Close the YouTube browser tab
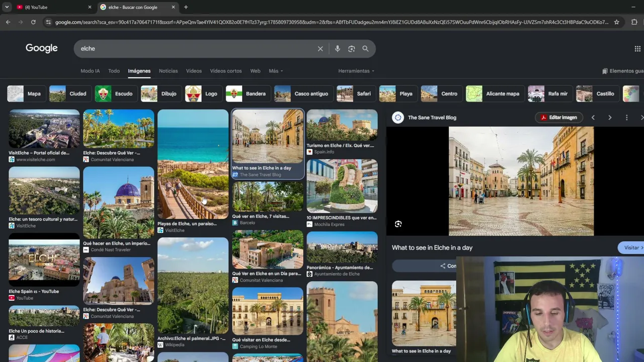The image size is (644, 362). click(90, 7)
